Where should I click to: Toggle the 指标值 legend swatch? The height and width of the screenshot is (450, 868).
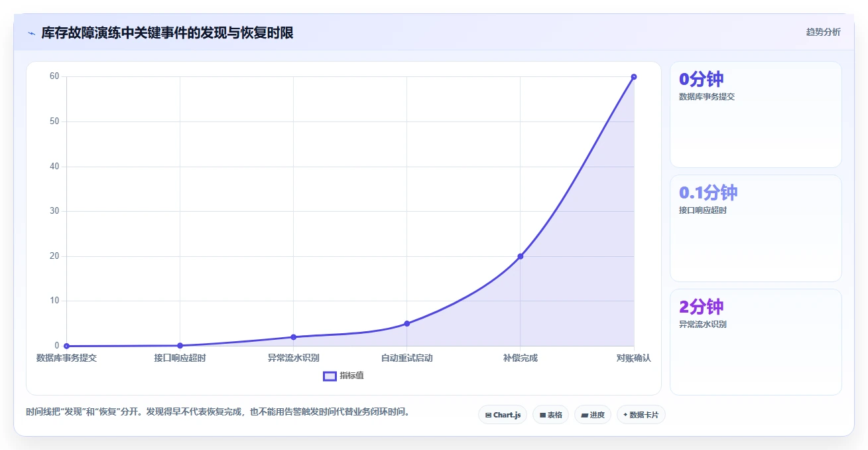point(330,376)
